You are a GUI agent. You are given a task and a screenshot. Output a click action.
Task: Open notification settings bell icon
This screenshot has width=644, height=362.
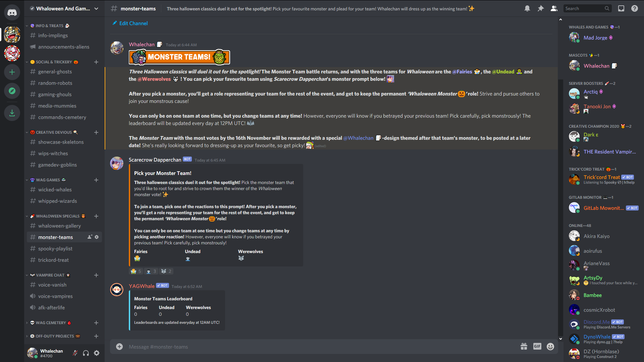[x=527, y=9]
